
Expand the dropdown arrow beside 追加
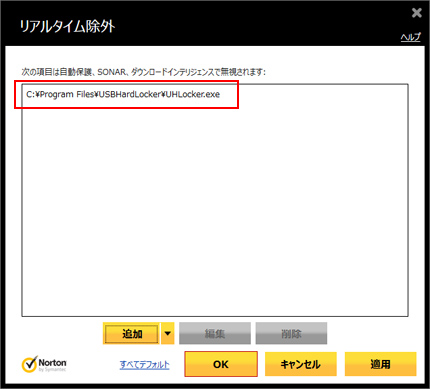(168, 333)
